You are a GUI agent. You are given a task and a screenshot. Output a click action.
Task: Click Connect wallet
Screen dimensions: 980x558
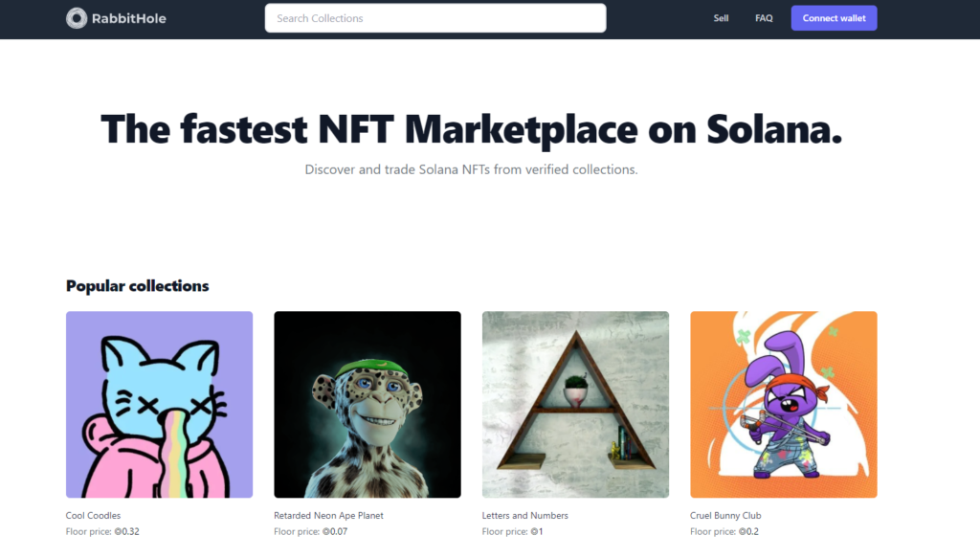[834, 17]
